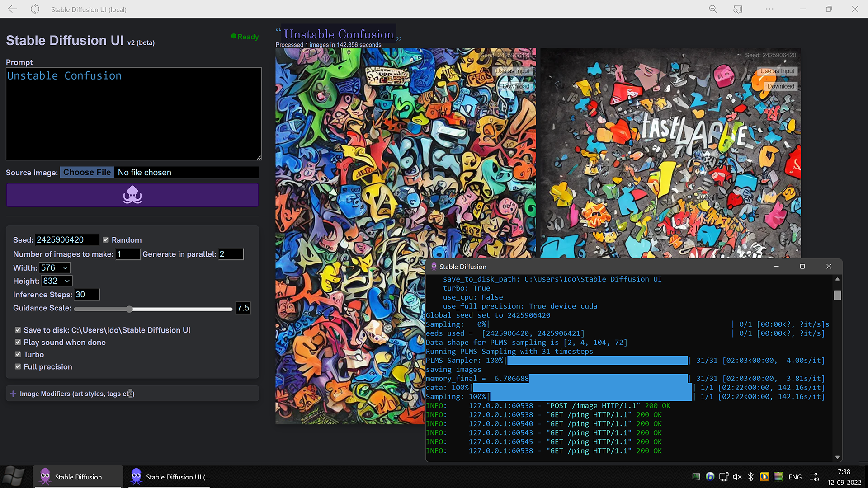Viewport: 868px width, 488px height.
Task: Uncheck Play sound when done
Action: point(18,342)
